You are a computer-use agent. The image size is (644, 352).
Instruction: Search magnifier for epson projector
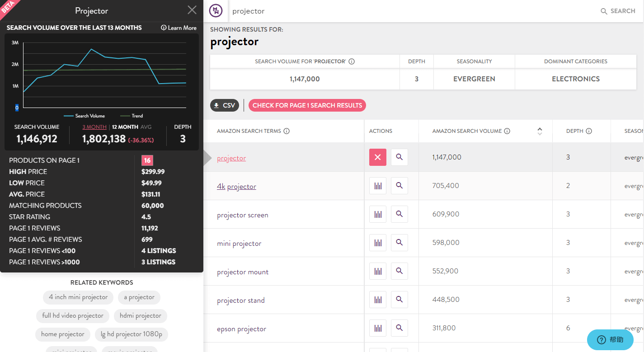(400, 328)
